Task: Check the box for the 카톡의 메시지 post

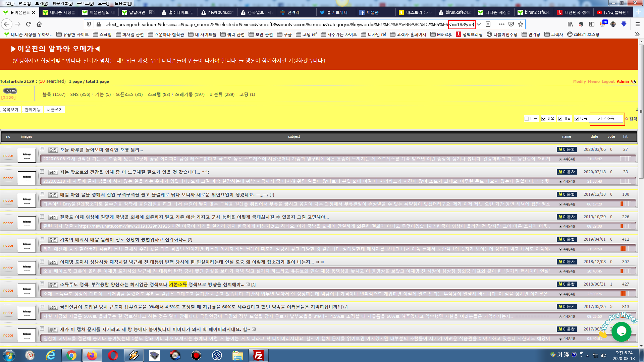Action: tap(42, 239)
